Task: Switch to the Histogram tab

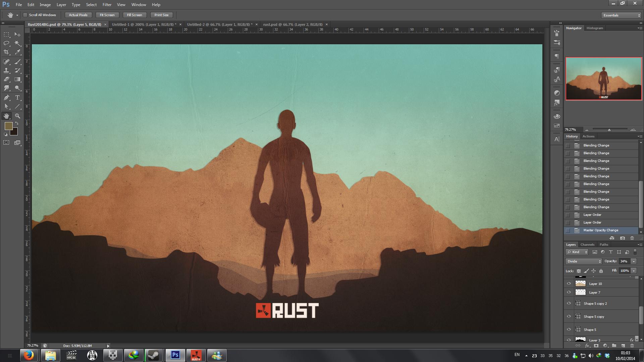Action: pos(595,28)
